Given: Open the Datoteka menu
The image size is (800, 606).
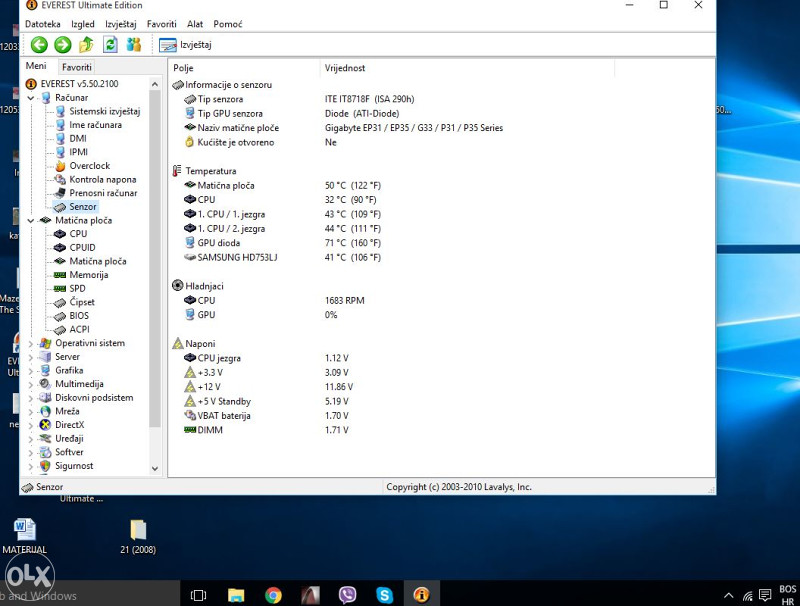Looking at the screenshot, I should click(x=42, y=24).
